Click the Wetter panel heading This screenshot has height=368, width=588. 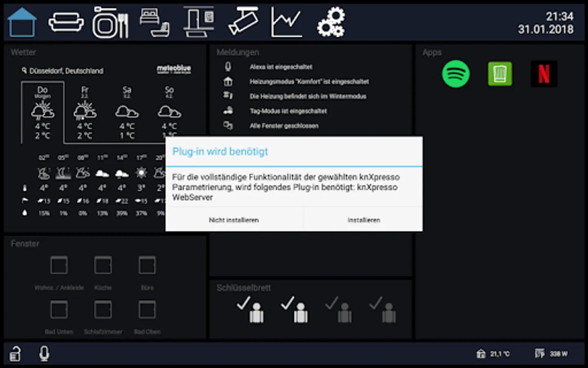23,52
